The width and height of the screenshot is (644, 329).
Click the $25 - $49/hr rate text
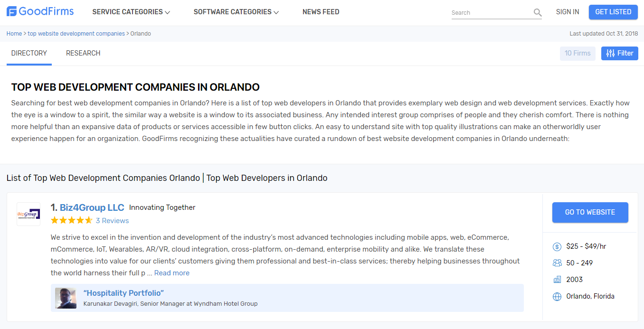(x=586, y=246)
